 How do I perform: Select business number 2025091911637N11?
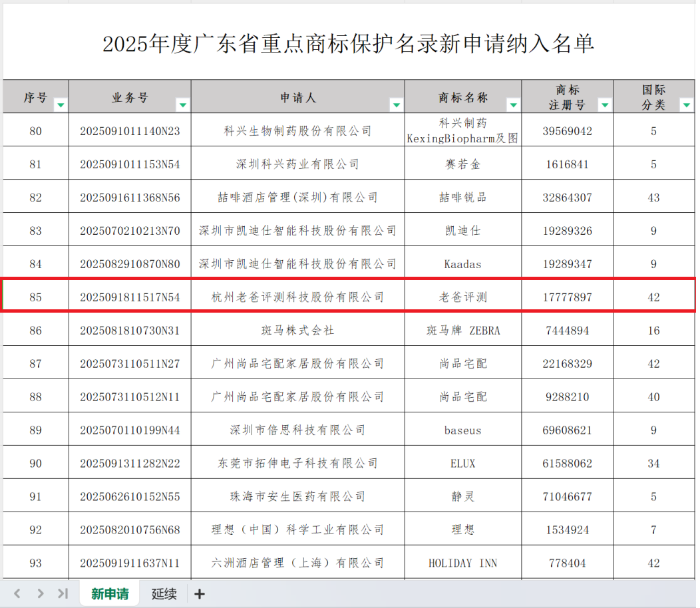[x=130, y=562]
